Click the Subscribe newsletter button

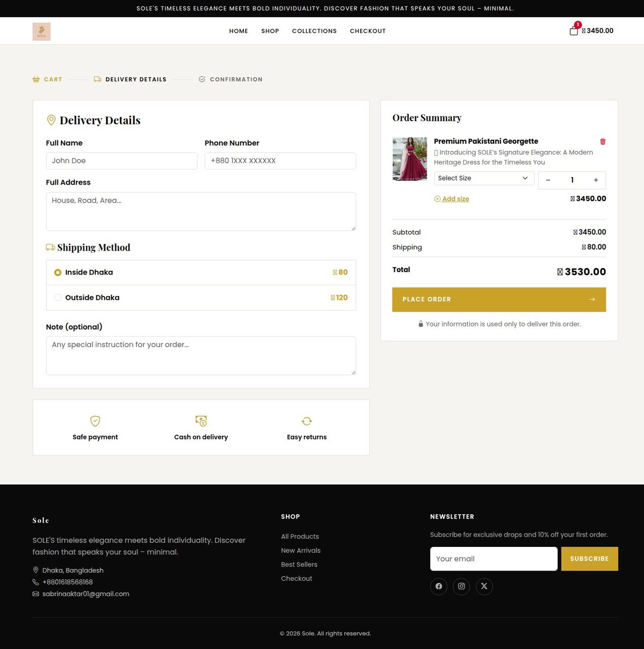[590, 559]
